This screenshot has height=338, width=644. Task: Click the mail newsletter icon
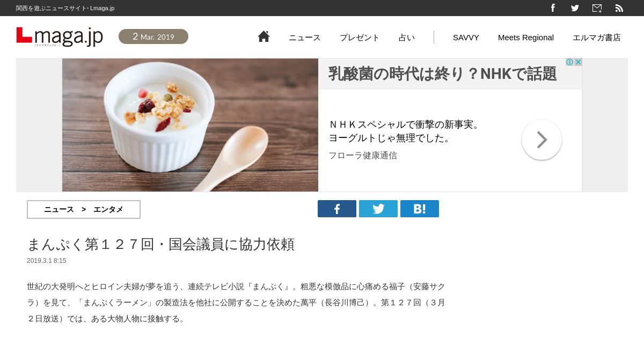point(597,8)
